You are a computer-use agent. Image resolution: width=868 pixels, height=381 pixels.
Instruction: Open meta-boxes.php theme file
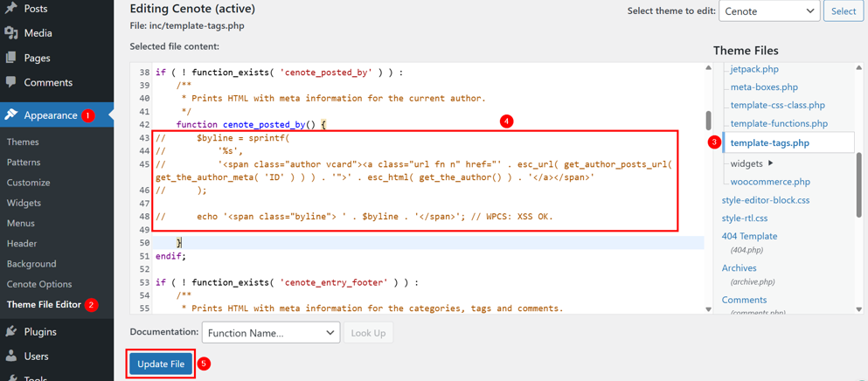764,87
